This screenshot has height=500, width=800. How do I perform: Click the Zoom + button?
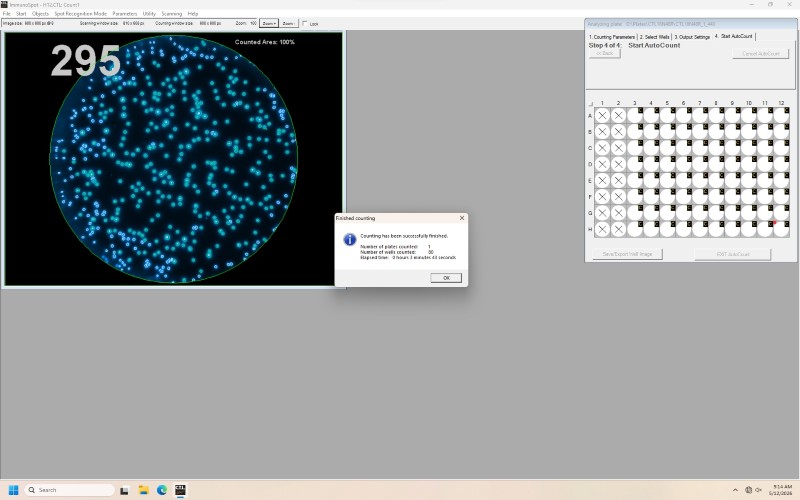(269, 23)
